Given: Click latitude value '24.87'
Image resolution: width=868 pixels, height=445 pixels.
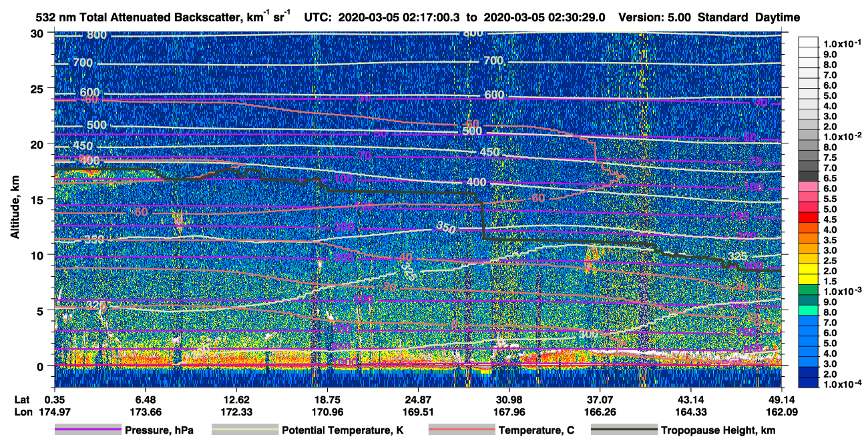Looking at the screenshot, I should (418, 399).
